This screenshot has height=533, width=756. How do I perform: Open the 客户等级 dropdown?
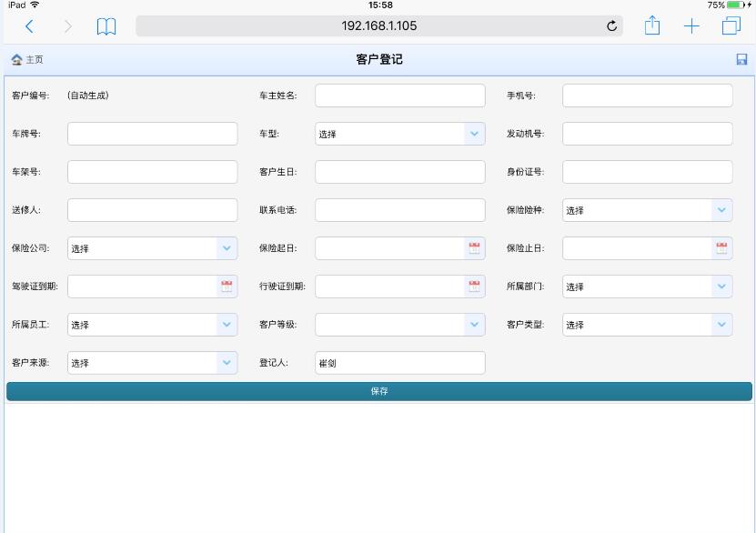(474, 325)
